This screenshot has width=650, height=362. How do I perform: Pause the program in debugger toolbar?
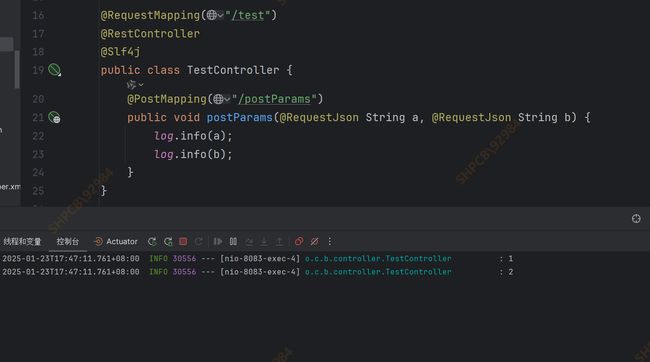point(233,241)
